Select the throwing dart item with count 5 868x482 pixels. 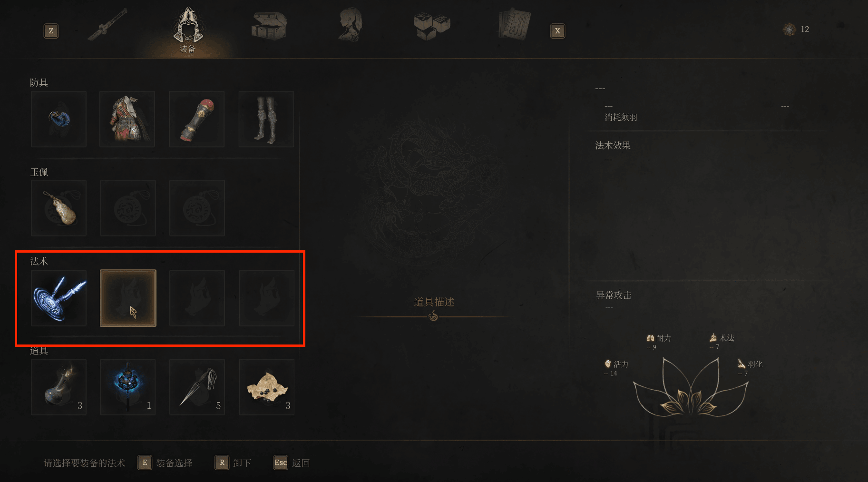pyautogui.click(x=197, y=387)
